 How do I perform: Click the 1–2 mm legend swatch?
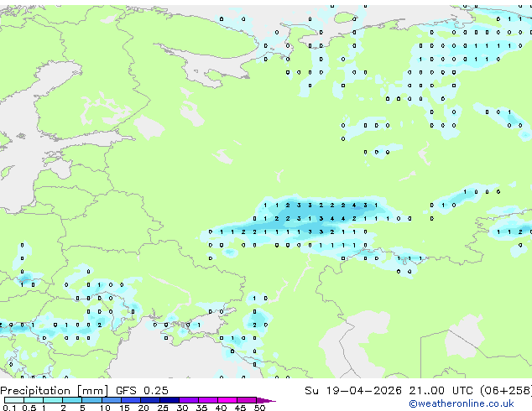pos(53,400)
